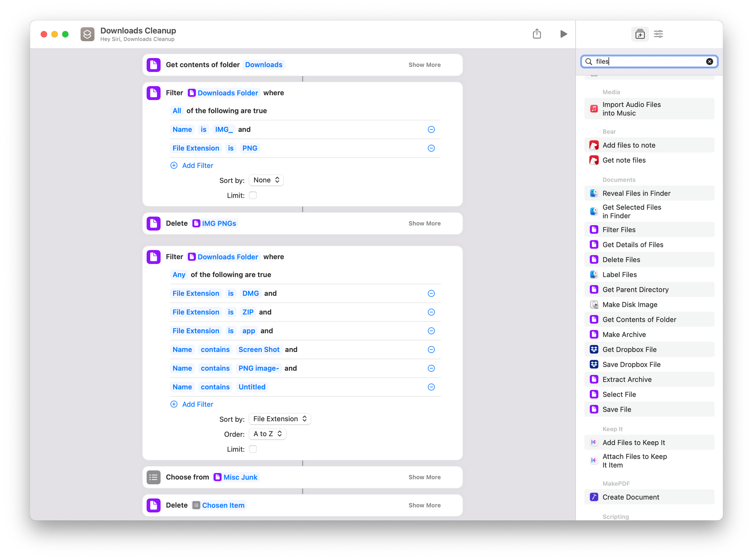Change File Extension field in PNG filter

click(x=196, y=148)
